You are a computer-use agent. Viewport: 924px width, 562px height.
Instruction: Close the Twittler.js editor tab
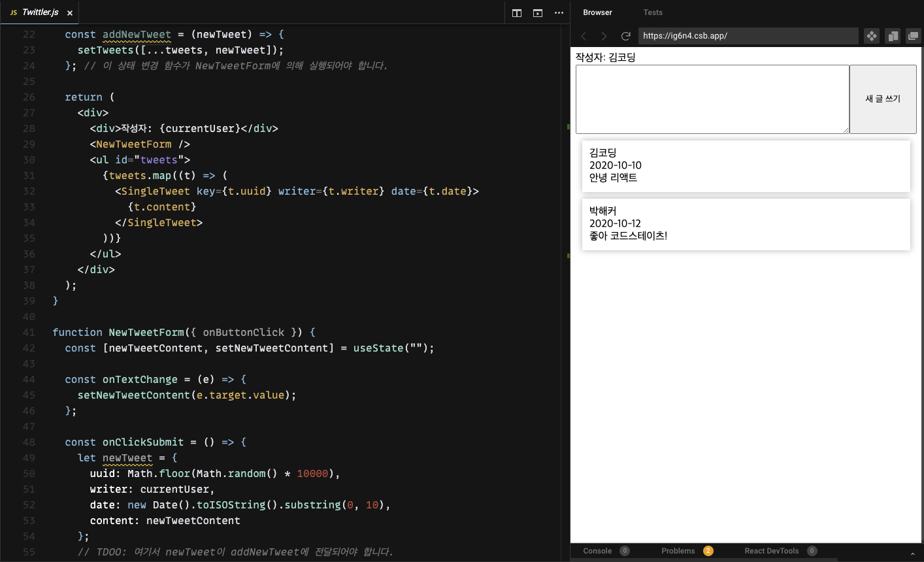click(x=70, y=12)
